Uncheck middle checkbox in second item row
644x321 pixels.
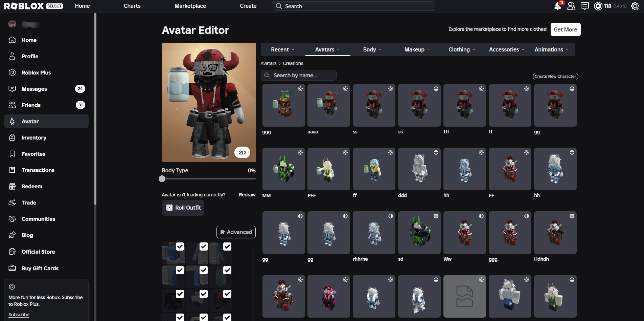[x=204, y=270]
